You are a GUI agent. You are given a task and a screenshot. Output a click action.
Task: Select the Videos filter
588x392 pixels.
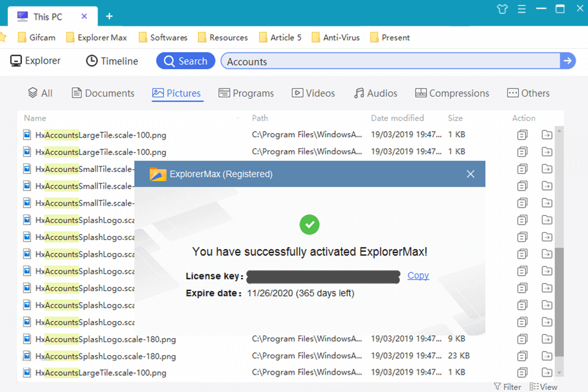point(313,92)
